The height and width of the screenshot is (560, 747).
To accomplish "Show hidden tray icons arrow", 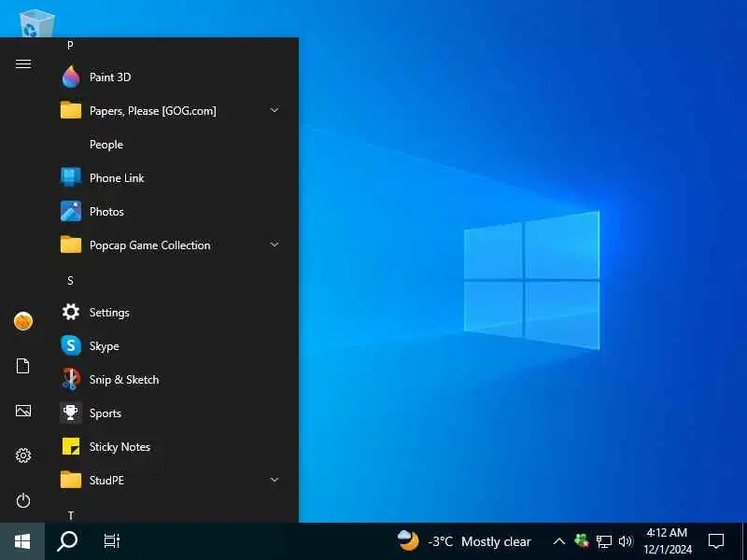I will 559,541.
